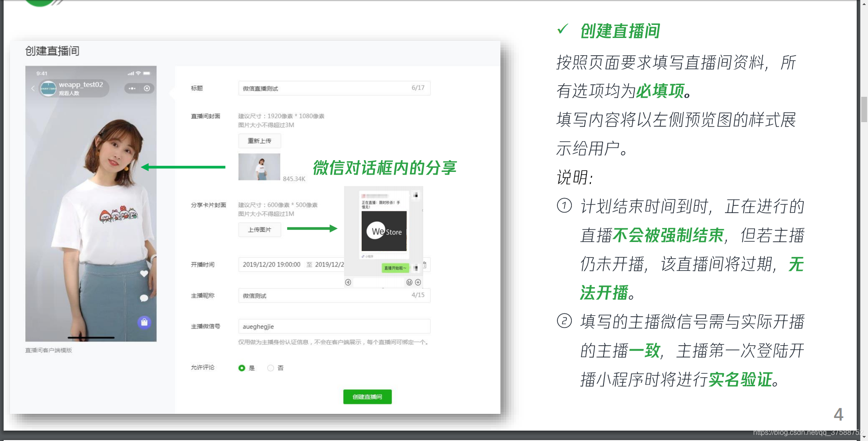The width and height of the screenshot is (868, 441).
Task: Click the 图片大小不得超过1M hint
Action: click(266, 213)
